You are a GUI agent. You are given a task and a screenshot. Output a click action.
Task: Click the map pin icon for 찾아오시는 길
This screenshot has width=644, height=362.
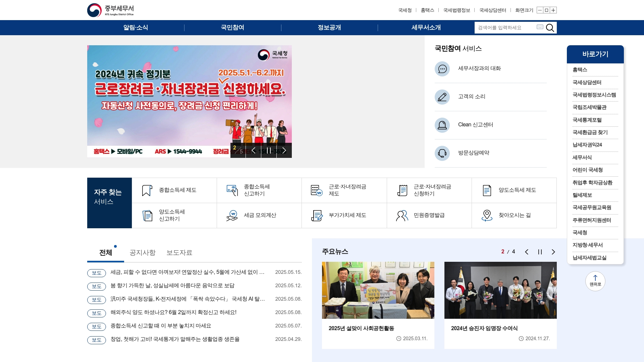pyautogui.click(x=487, y=216)
